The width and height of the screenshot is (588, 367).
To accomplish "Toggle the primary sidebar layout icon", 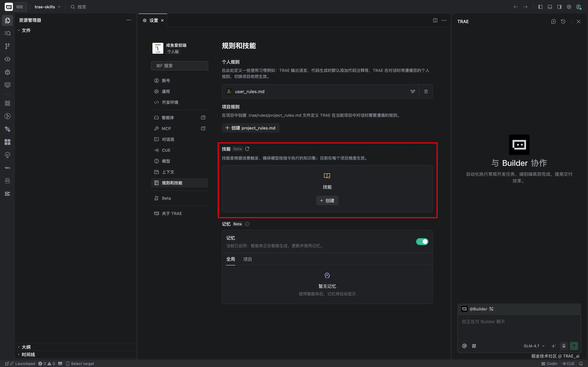I will (540, 7).
